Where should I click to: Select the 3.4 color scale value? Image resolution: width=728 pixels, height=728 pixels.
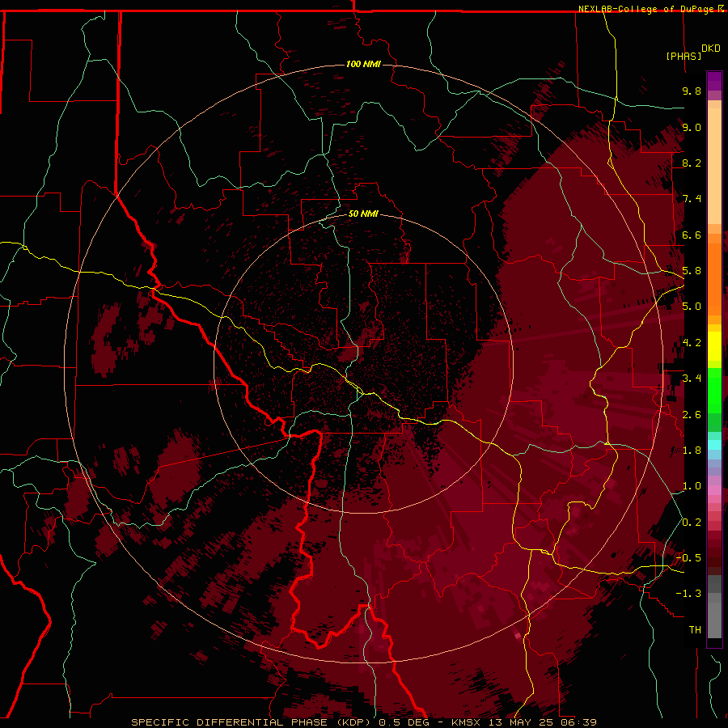point(692,379)
